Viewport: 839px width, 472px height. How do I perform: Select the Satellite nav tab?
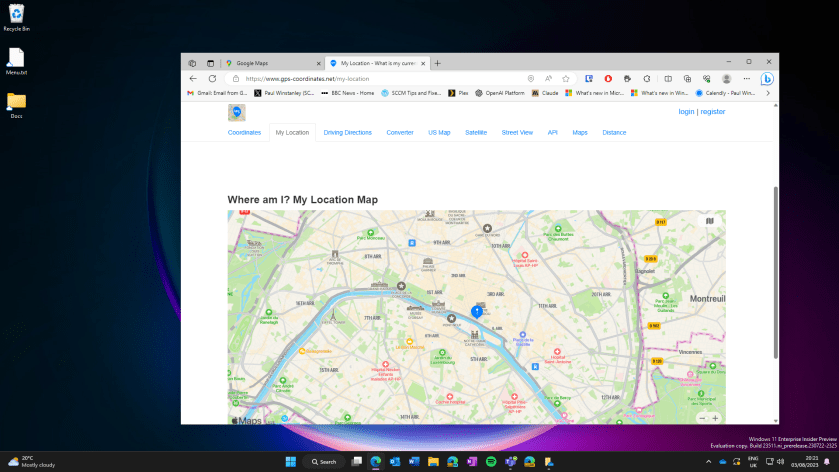click(x=476, y=132)
